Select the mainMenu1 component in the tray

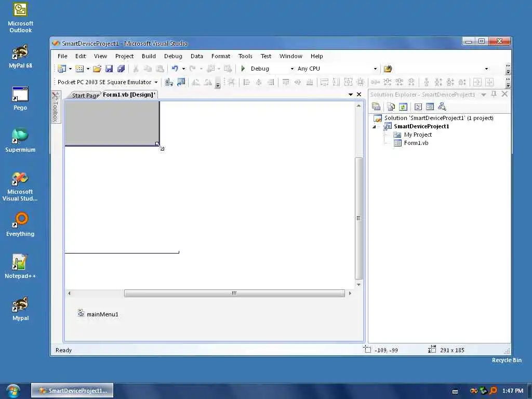tap(98, 314)
